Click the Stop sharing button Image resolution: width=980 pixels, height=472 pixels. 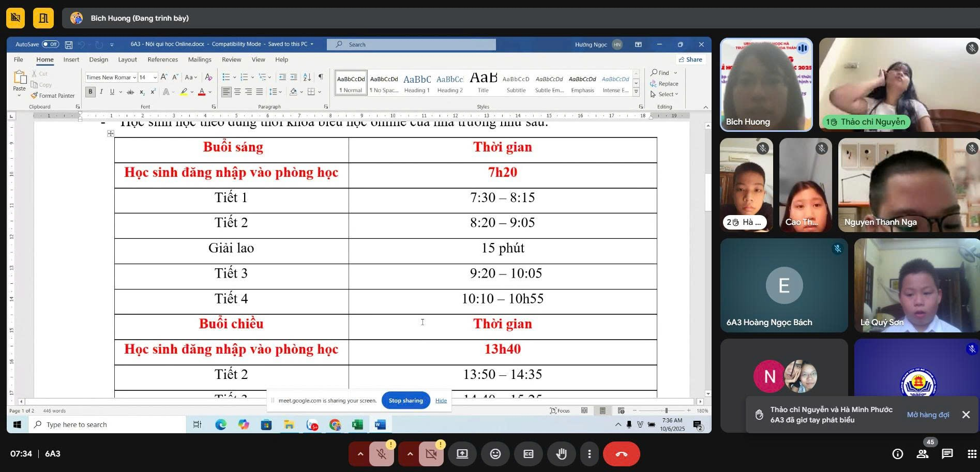click(x=405, y=401)
